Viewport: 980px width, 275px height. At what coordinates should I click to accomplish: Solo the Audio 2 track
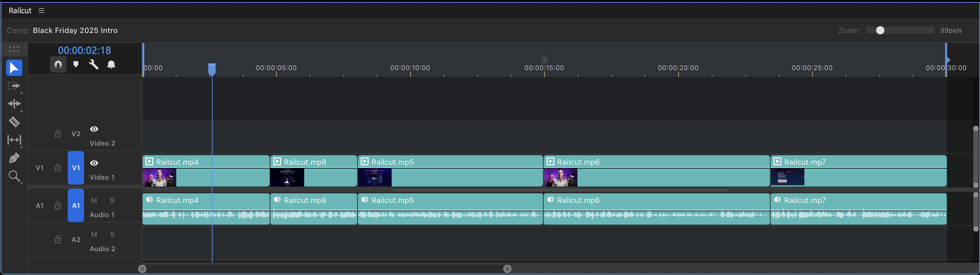tap(112, 234)
